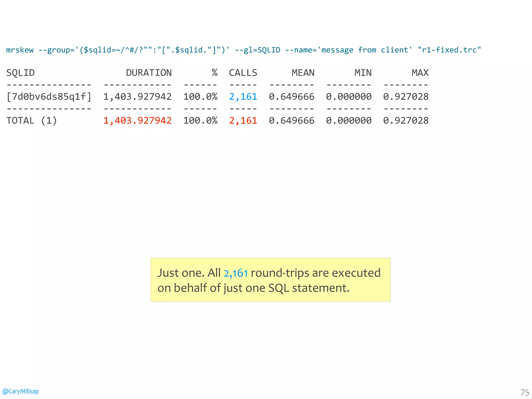Screen dimensions: 532x399
Task: Select the CALLS column header
Action: 243,73
